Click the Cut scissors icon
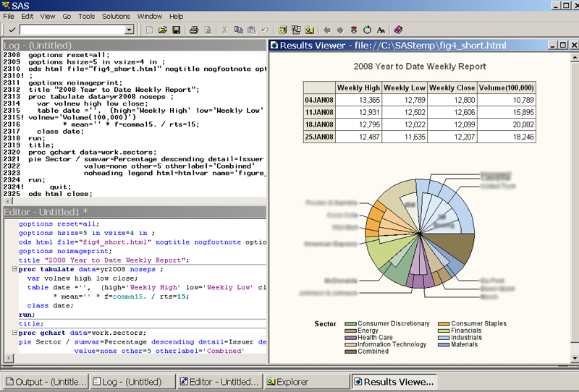The image size is (579, 392). 224,30
